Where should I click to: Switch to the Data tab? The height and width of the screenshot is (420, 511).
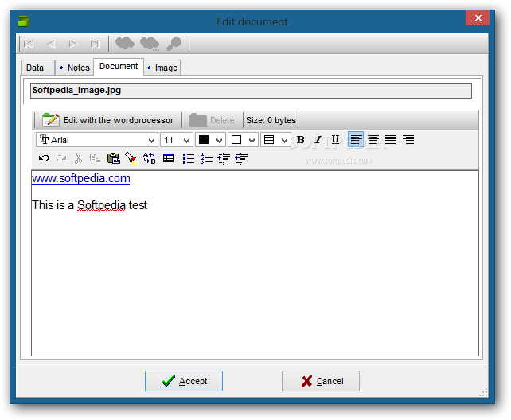pyautogui.click(x=37, y=68)
